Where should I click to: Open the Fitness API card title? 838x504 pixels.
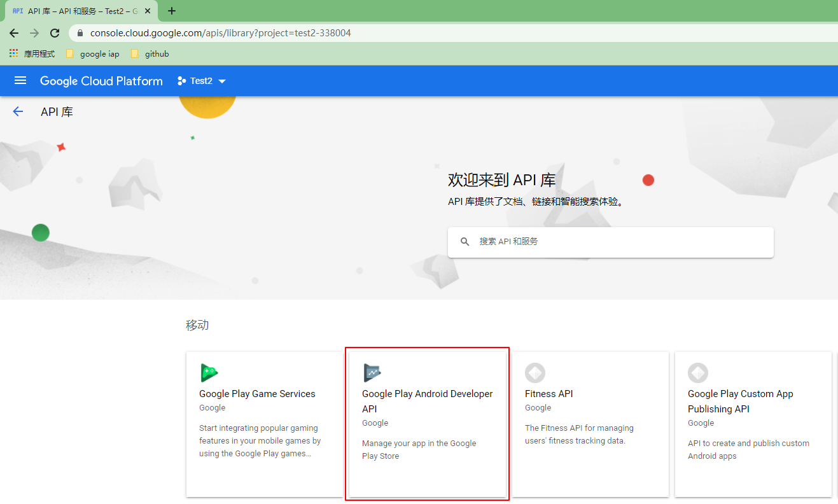pos(548,394)
